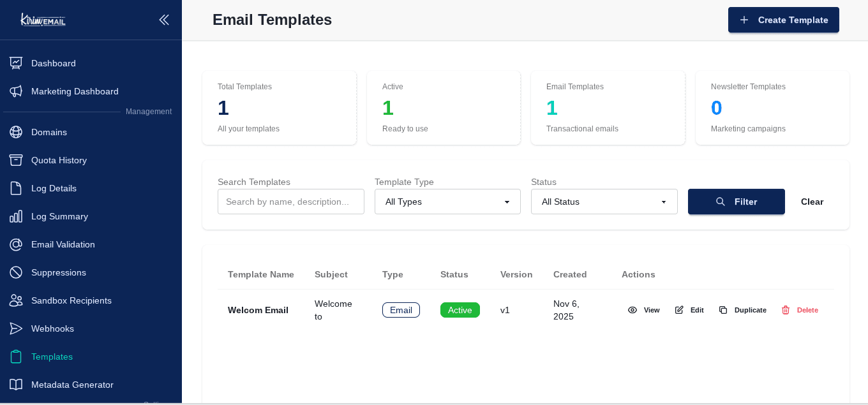View Sandbox Recipients

(x=72, y=300)
